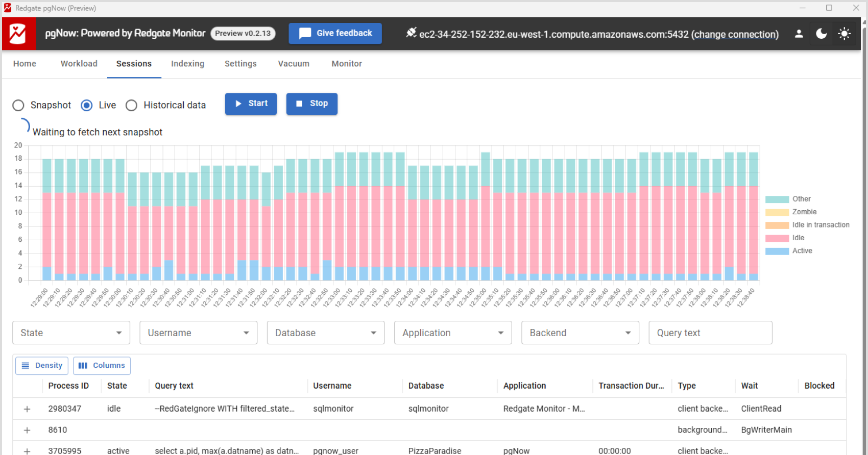
Task: Sort by Query text column header
Action: pos(174,386)
